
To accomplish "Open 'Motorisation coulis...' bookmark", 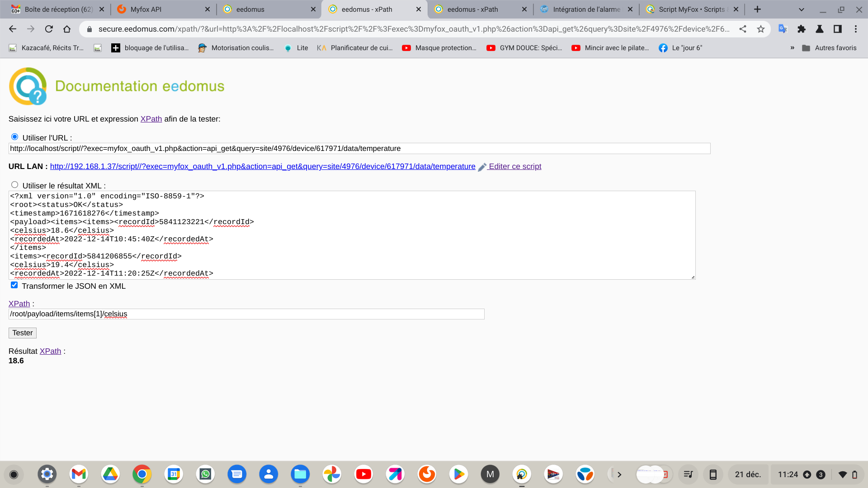I will coord(236,48).
